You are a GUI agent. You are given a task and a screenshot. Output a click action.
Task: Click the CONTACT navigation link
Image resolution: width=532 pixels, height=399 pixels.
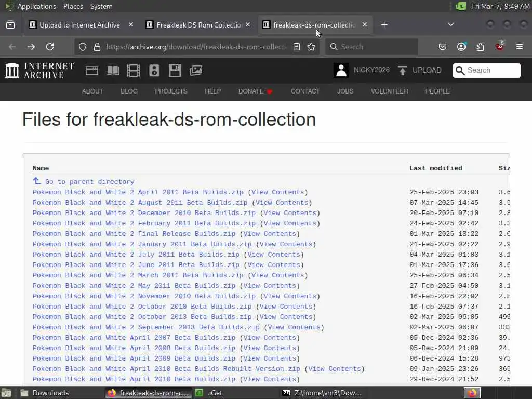coord(305,91)
